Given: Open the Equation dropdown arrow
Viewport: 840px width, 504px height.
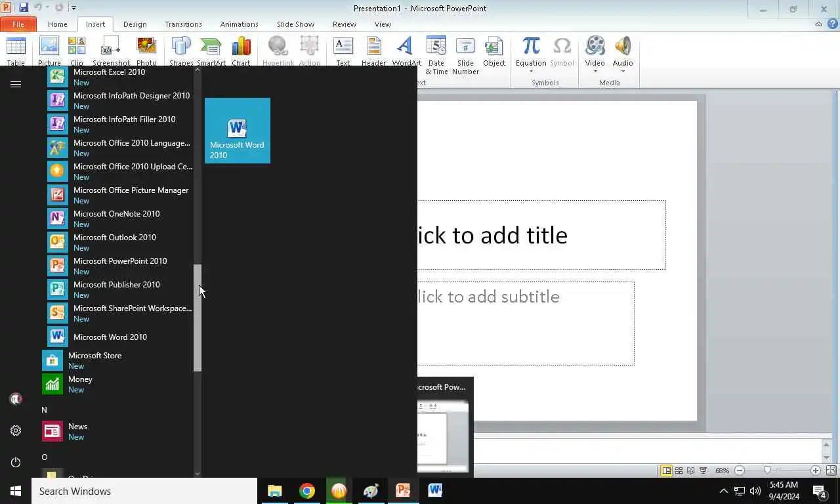Looking at the screenshot, I should click(531, 72).
